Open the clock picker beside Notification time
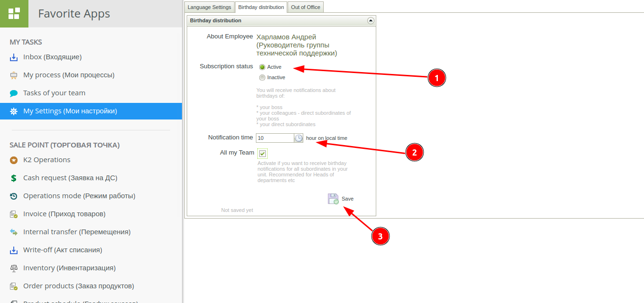Image resolution: width=644 pixels, height=303 pixels. click(299, 138)
